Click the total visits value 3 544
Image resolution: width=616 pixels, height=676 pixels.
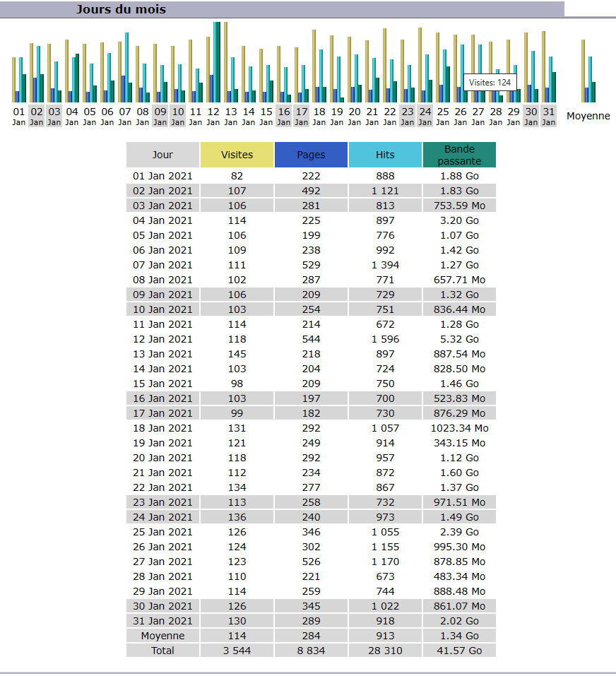pyautogui.click(x=237, y=651)
